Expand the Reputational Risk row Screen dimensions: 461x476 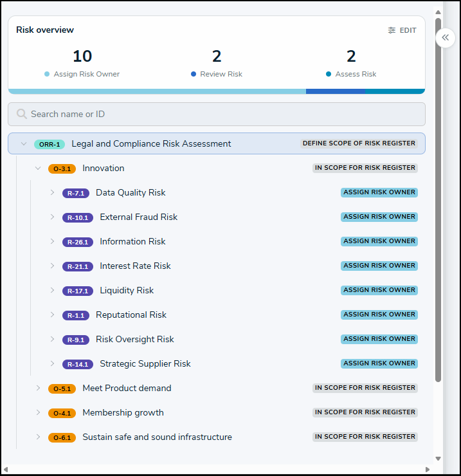coord(52,315)
